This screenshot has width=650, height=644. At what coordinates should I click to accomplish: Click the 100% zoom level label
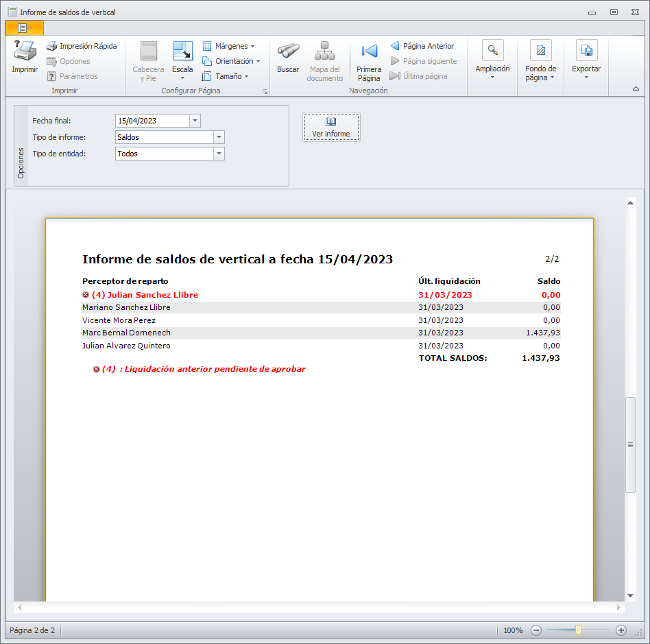(513, 631)
